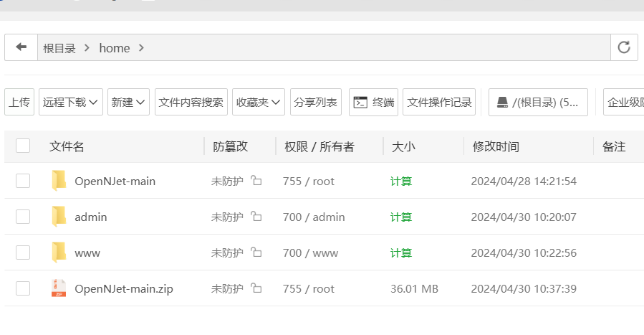Click the 防篡改 column header
This screenshot has width=644, height=335.
point(230,146)
